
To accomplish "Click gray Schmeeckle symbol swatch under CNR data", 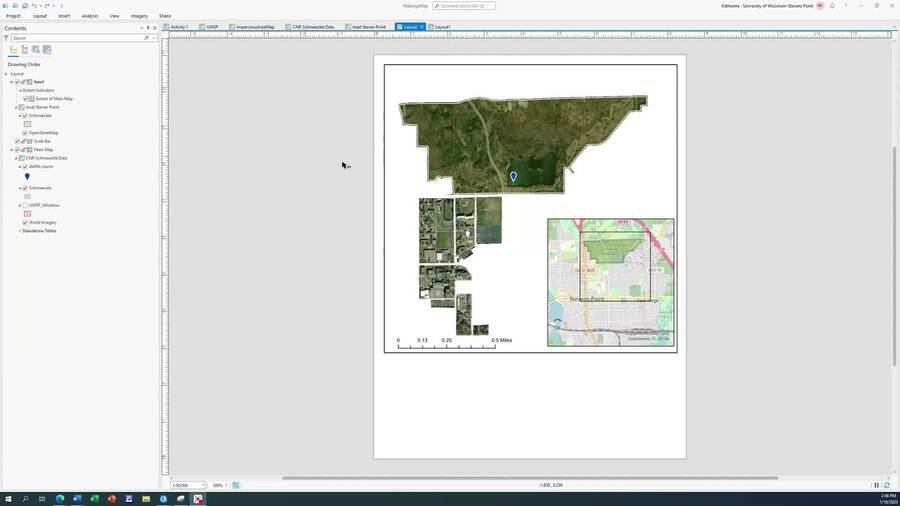I will (27, 197).
